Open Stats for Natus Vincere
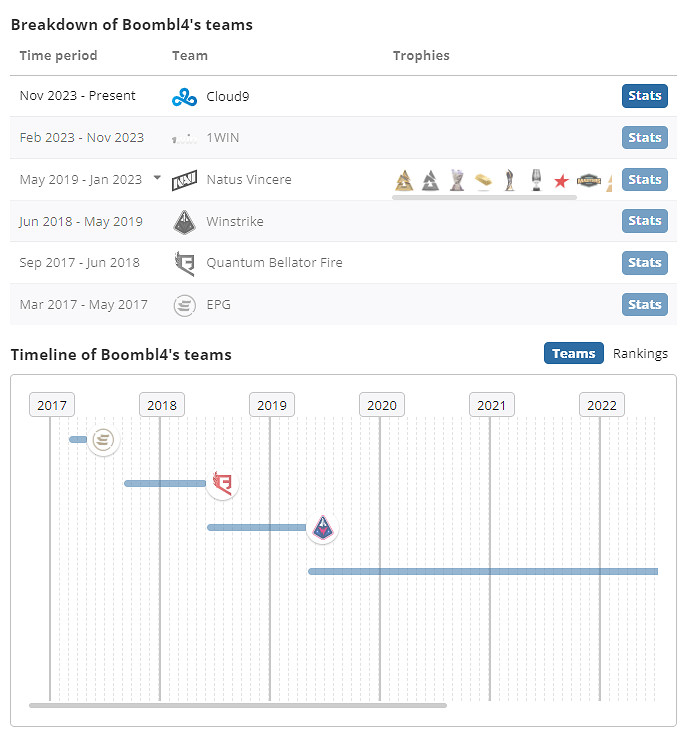The height and width of the screenshot is (732, 687). click(645, 180)
